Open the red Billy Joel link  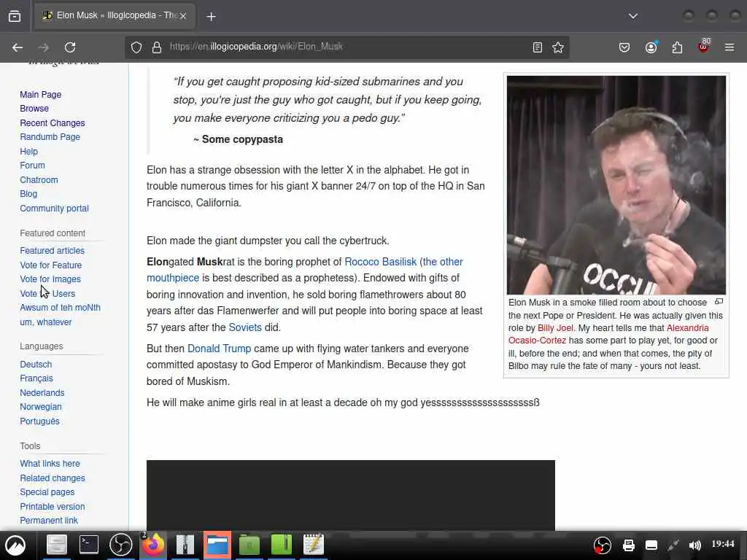coord(555,327)
